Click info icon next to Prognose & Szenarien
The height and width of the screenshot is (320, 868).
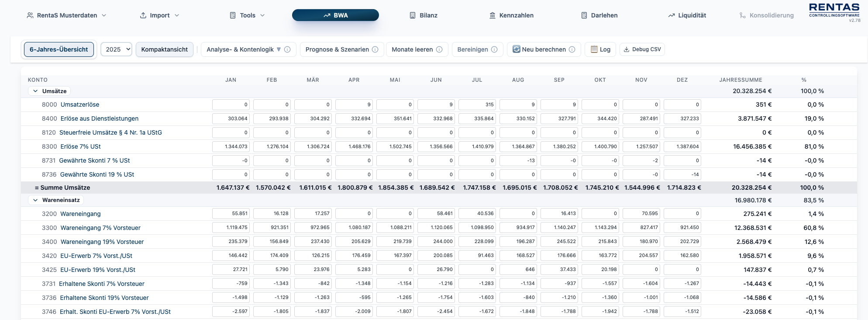point(375,49)
